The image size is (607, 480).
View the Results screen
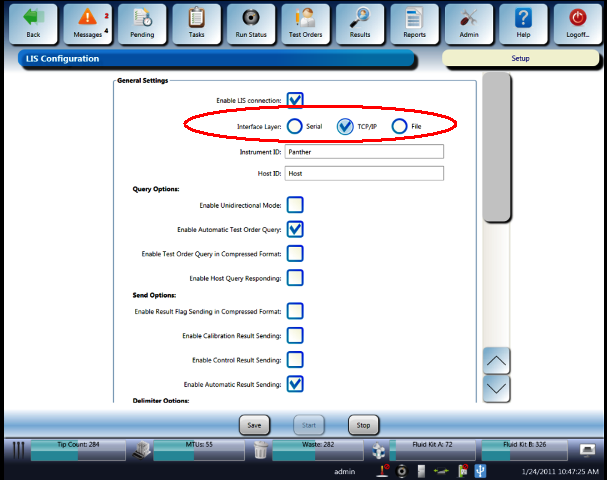tap(360, 24)
